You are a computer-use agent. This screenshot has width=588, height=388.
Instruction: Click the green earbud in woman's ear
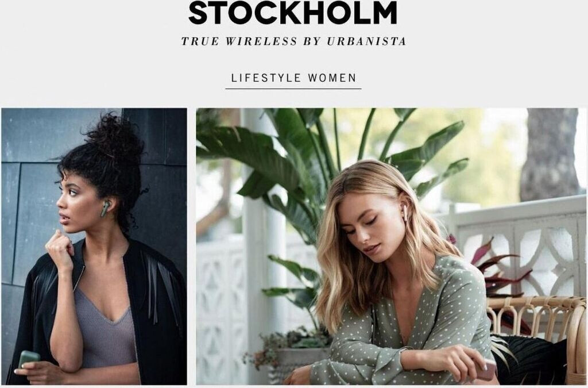coord(105,208)
